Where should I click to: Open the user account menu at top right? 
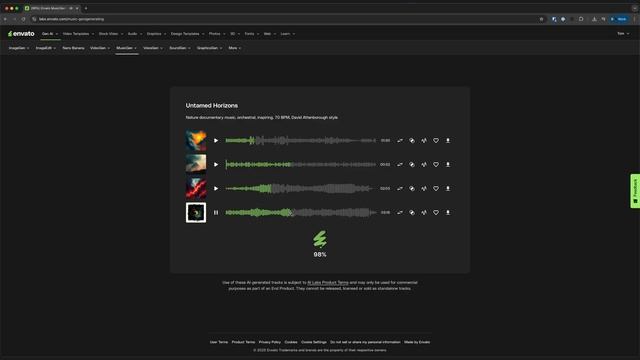(623, 34)
